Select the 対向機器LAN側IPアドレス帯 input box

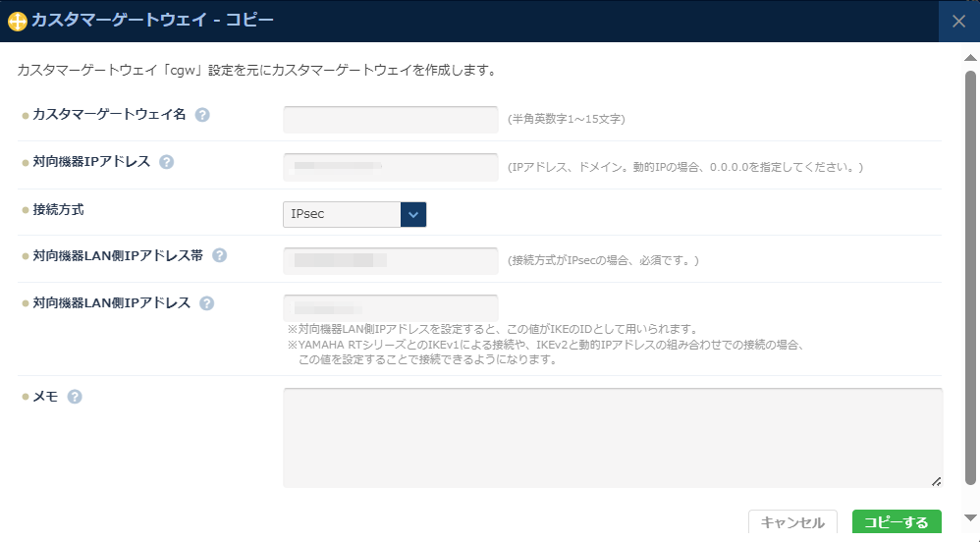(x=390, y=261)
